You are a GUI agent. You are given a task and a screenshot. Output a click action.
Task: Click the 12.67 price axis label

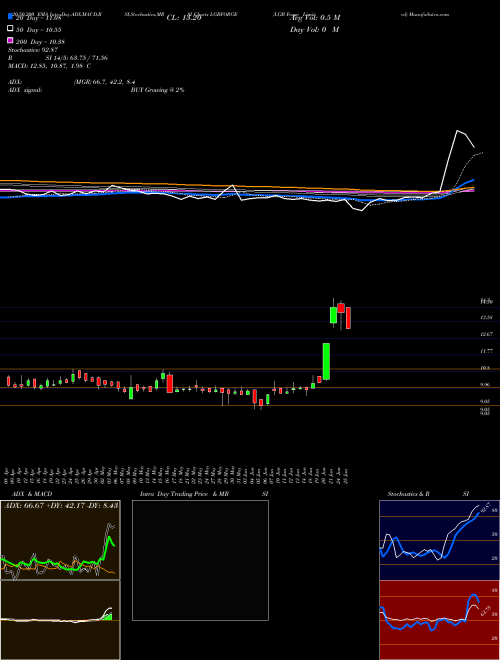click(487, 334)
